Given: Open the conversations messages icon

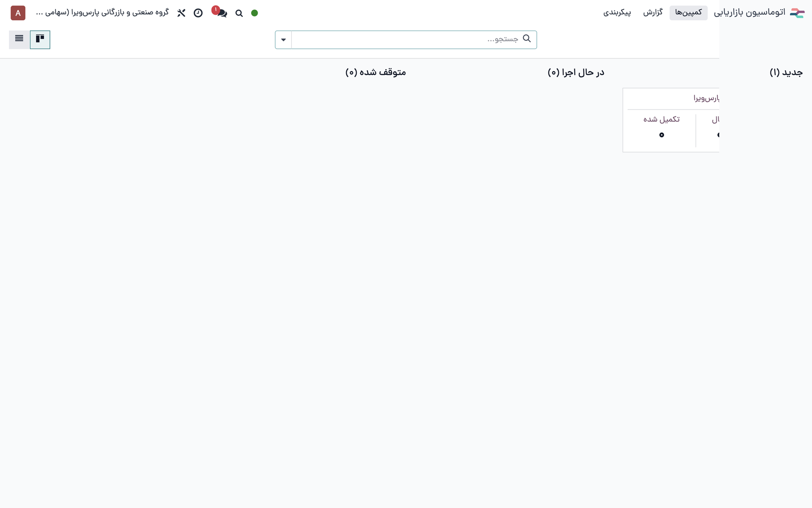Looking at the screenshot, I should coord(221,12).
